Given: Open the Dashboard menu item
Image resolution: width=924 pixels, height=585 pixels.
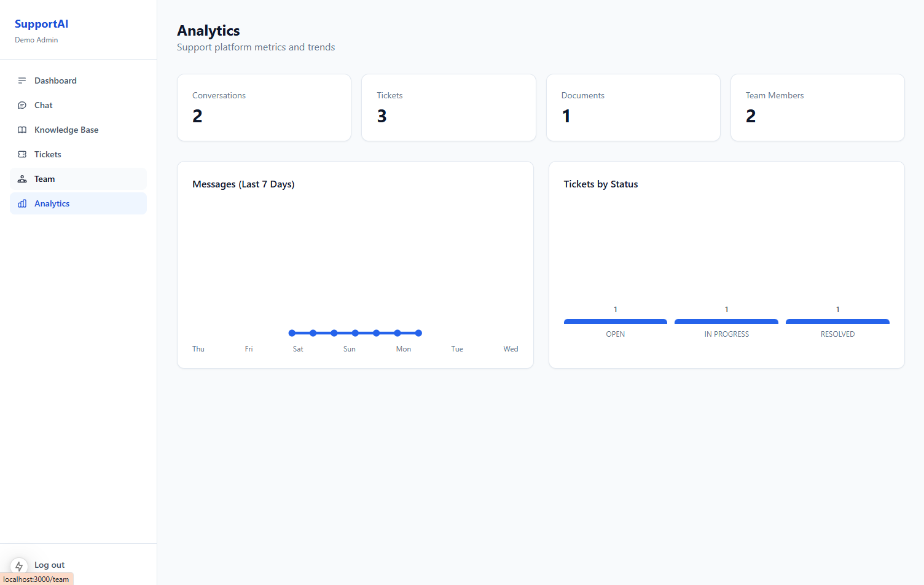Looking at the screenshot, I should [x=78, y=80].
